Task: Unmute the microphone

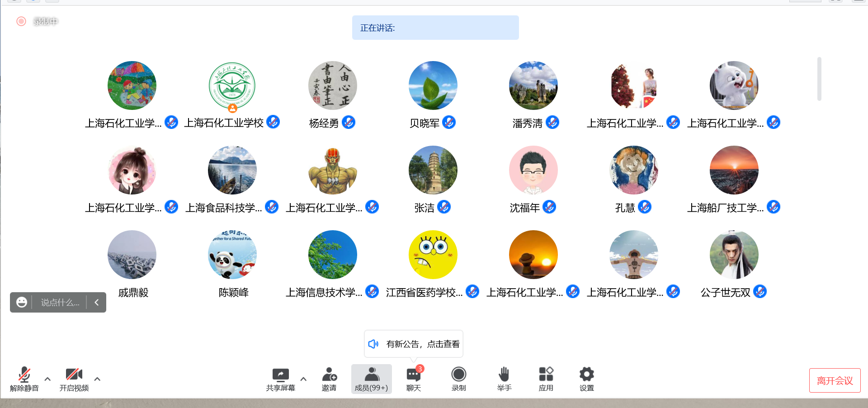Action: [24, 375]
